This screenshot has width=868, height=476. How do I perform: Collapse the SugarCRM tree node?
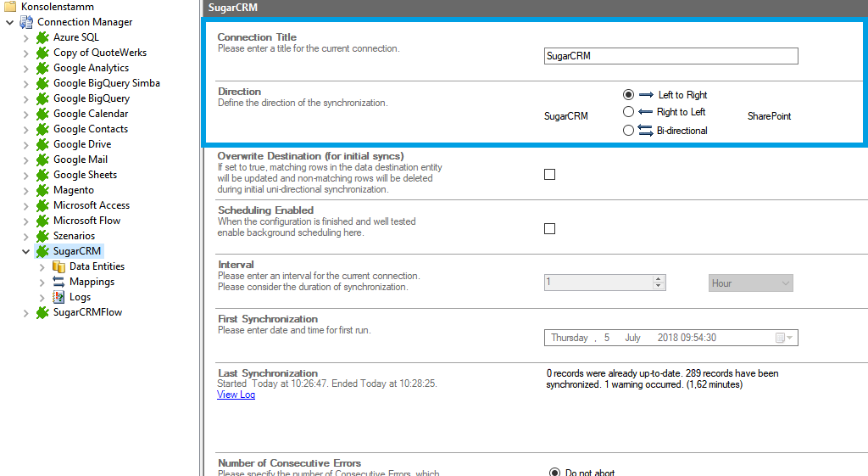pos(26,251)
